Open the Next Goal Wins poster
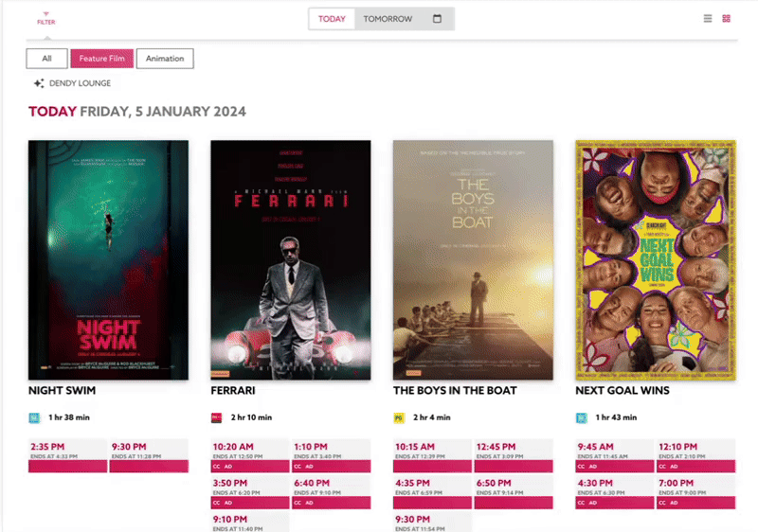 [656, 260]
